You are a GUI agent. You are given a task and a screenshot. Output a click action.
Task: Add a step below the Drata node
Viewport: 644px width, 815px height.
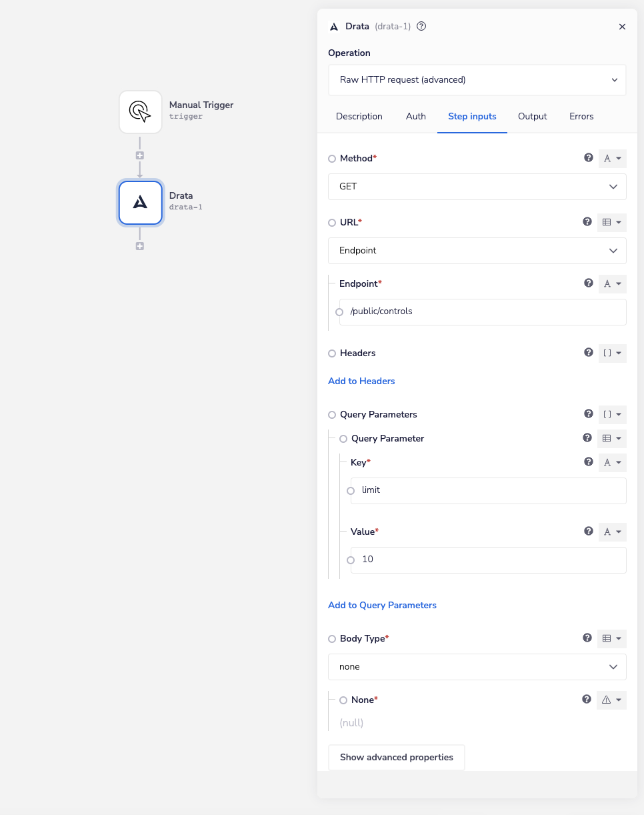140,246
